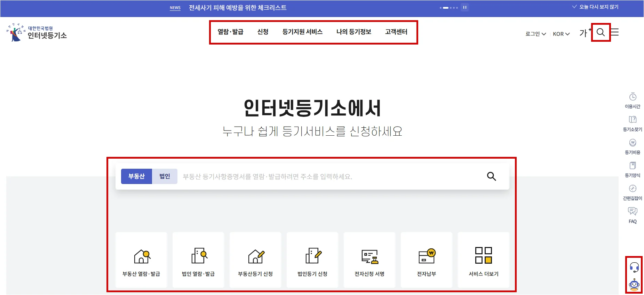Focus the address search input field

(x=331, y=176)
